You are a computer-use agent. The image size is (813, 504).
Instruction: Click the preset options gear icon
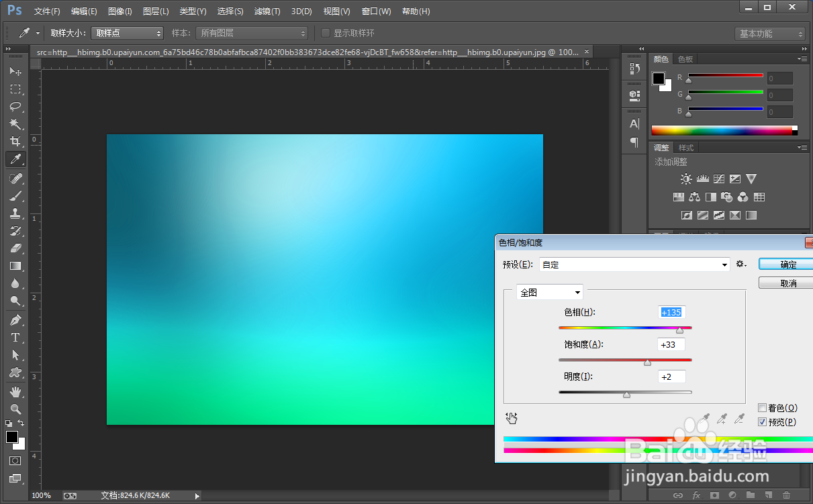click(741, 264)
